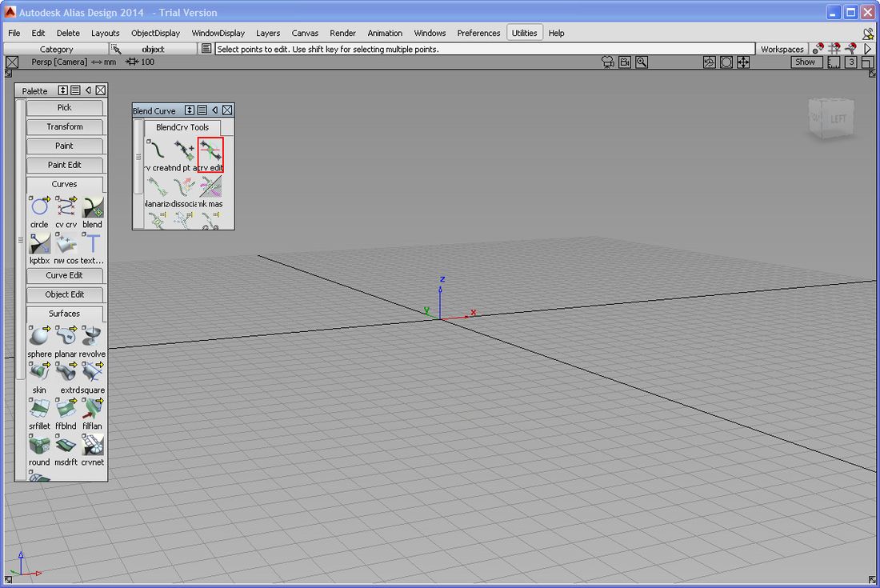Expand the Curve Edit palette section

(65, 275)
